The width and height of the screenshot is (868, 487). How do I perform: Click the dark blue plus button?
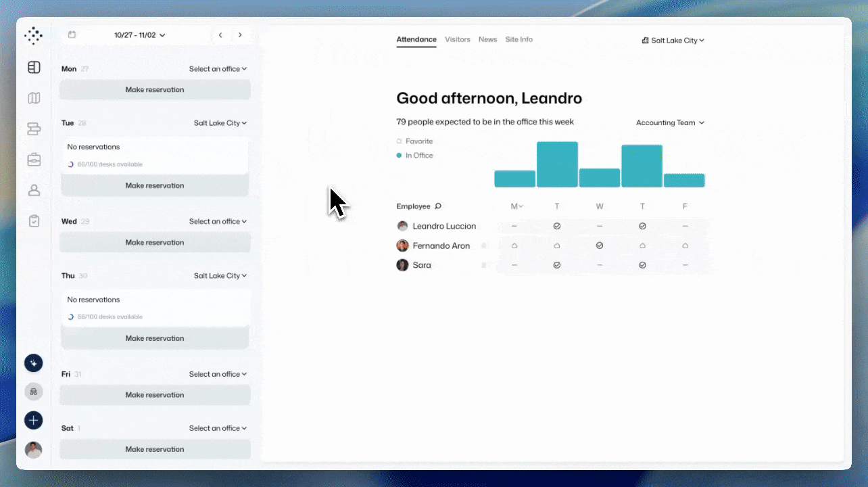34,420
